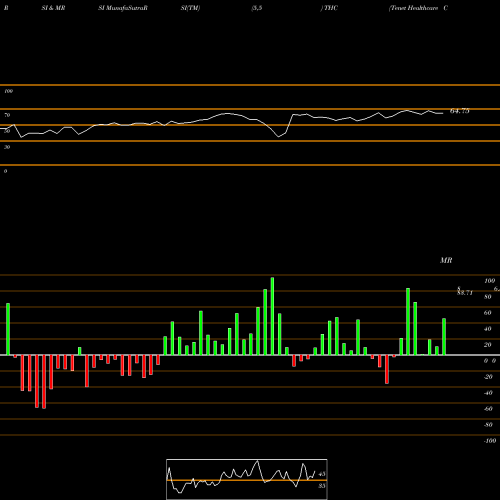The width and height of the screenshot is (500, 500).
Task: Click the '40' label on the MR axis
Action: [488, 329]
